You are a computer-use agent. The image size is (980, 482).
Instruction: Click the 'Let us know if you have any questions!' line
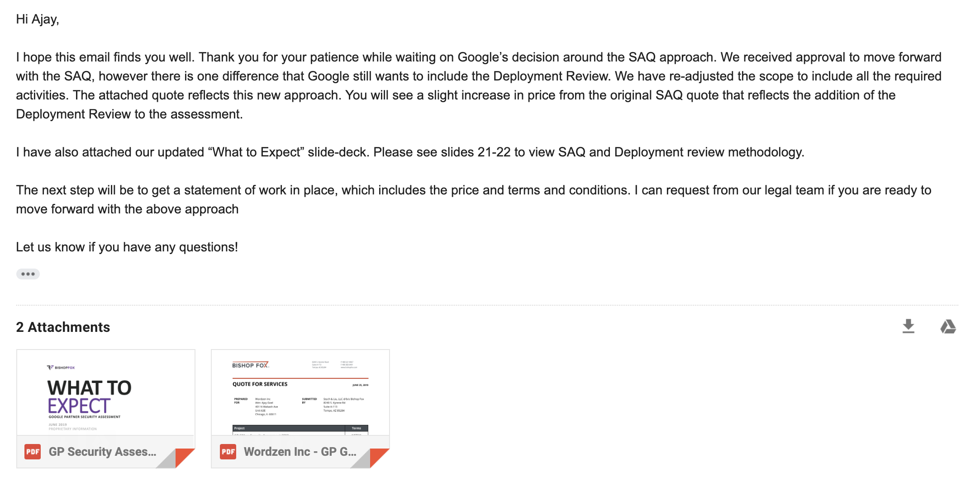pos(127,247)
